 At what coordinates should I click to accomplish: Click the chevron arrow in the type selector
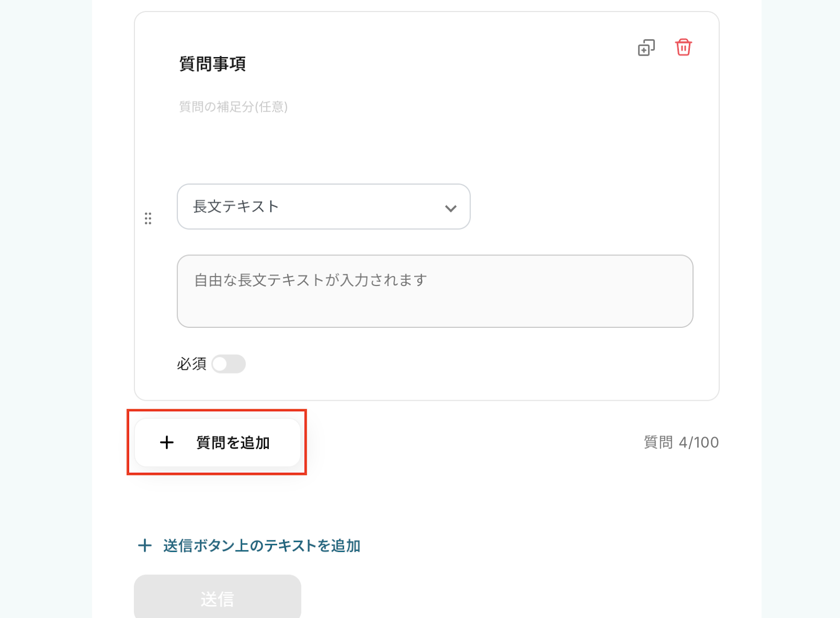click(x=450, y=208)
